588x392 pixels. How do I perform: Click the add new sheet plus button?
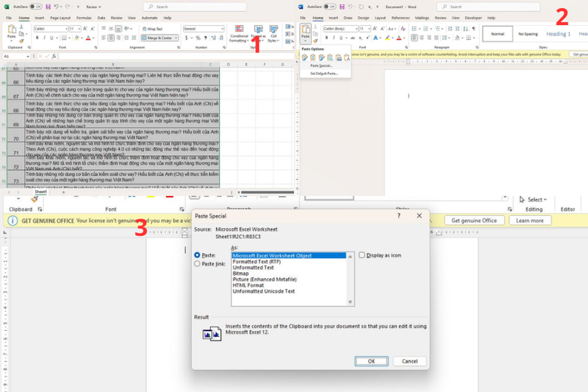[63, 192]
